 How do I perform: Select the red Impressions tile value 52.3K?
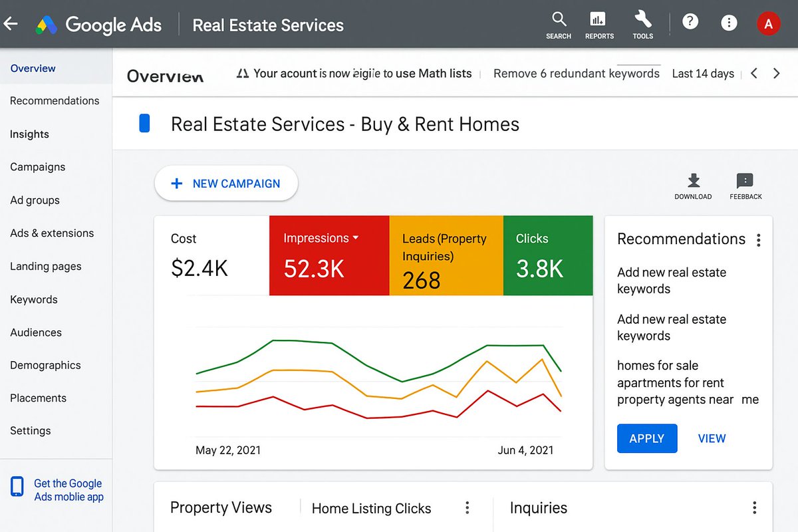[x=314, y=269]
